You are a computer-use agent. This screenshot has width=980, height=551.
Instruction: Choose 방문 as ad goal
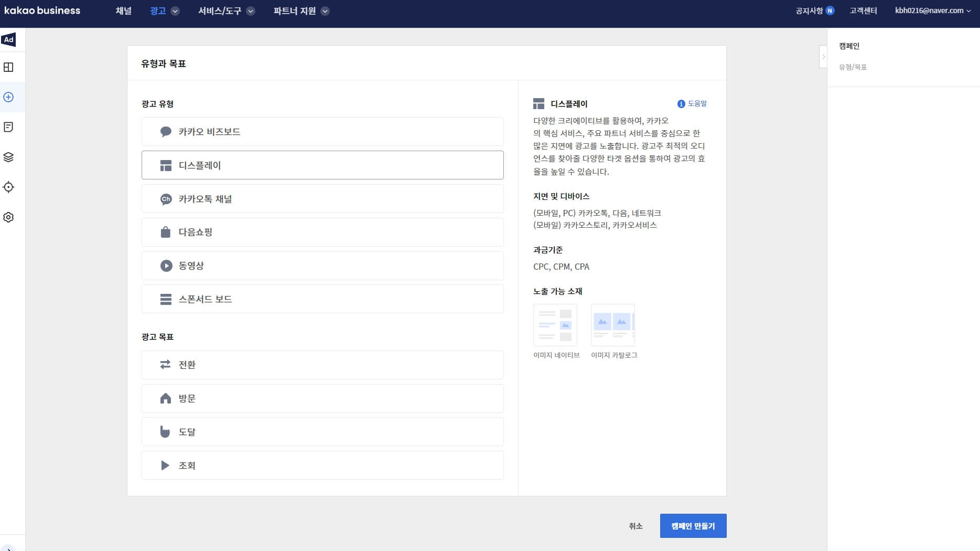point(322,398)
